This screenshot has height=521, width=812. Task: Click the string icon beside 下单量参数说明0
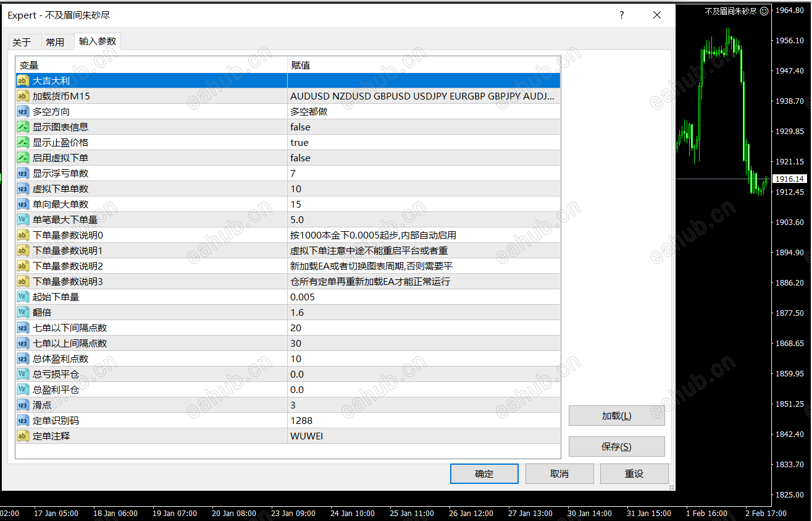tap(23, 235)
